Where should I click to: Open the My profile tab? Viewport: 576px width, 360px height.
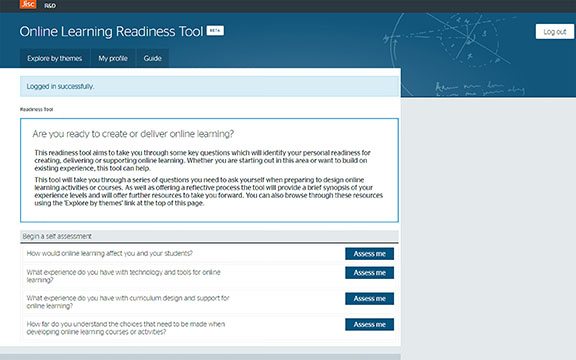tap(113, 58)
